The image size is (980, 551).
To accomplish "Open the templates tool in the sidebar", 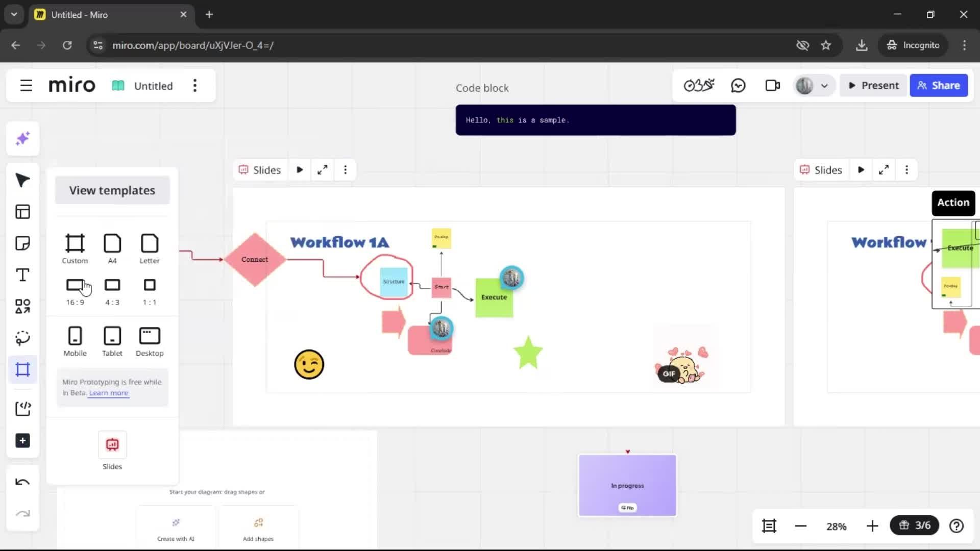I will click(x=22, y=212).
